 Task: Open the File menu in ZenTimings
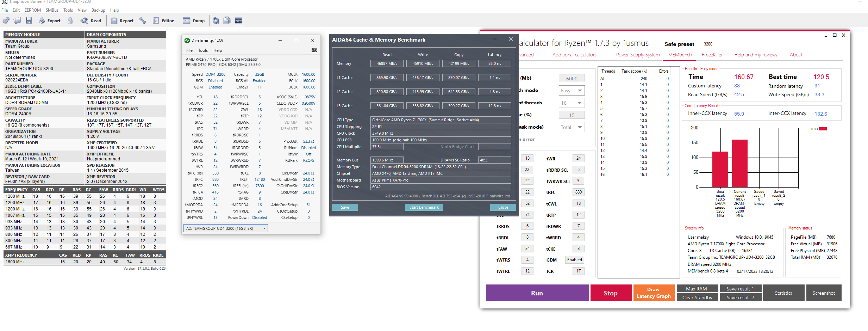pos(189,50)
